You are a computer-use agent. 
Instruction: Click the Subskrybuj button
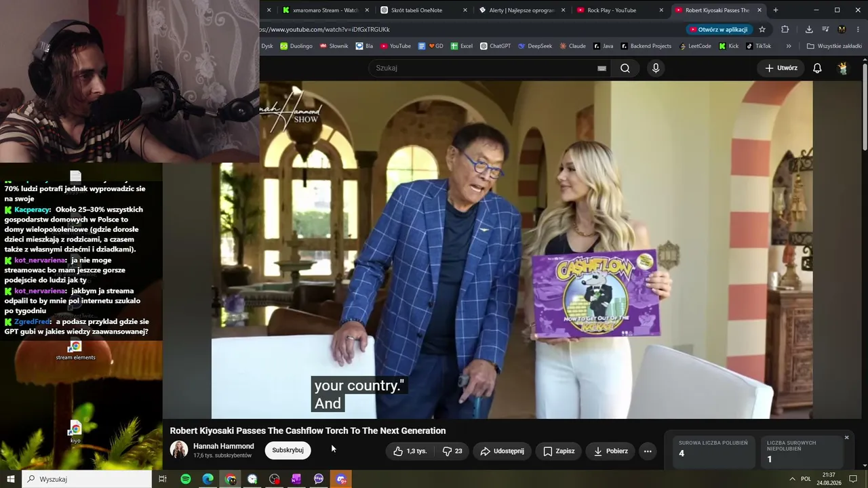tap(288, 450)
